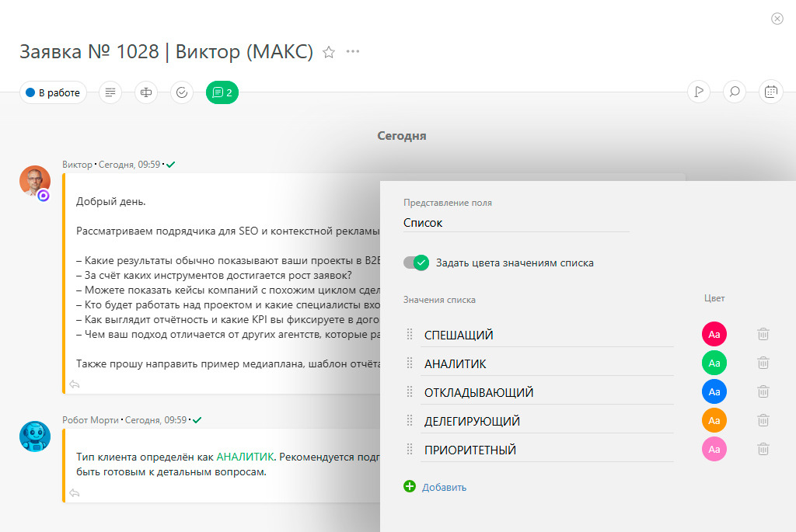This screenshot has width=796, height=532.
Task: Click the ОТКЛАДЫВАЮЩИЙ value field
Action: pos(547,392)
